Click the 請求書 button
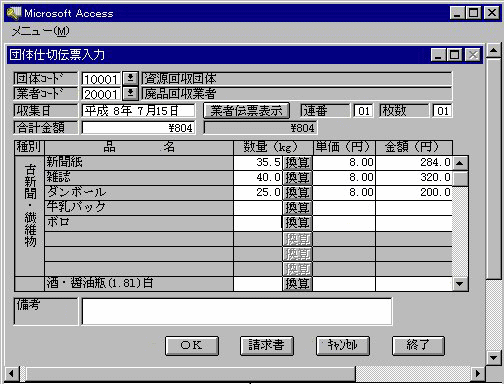 tap(267, 346)
